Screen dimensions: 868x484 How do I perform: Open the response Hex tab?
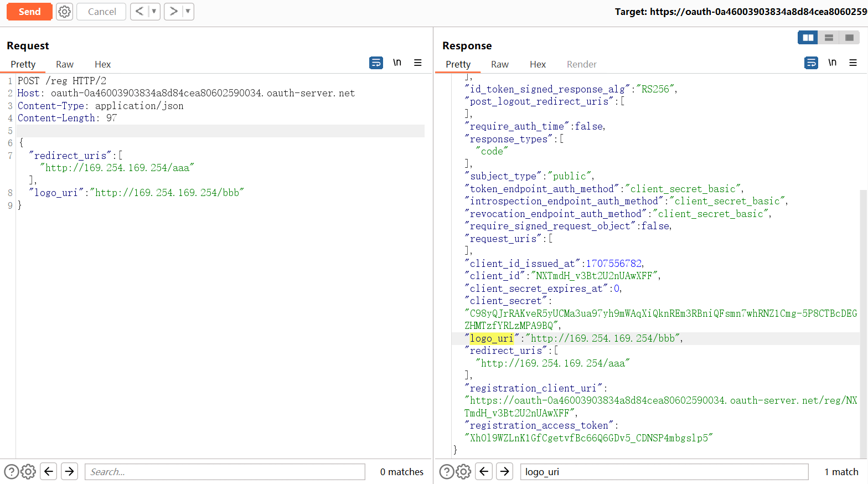click(538, 65)
